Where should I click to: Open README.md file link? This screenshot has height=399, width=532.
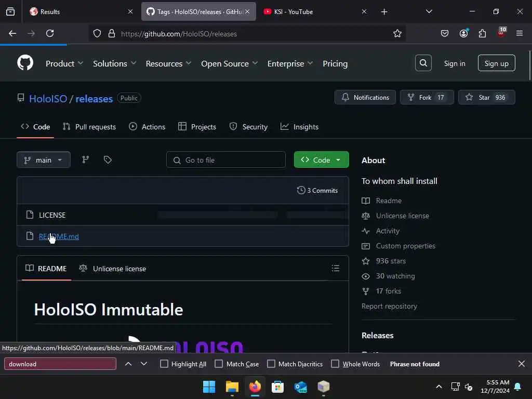coord(59,236)
